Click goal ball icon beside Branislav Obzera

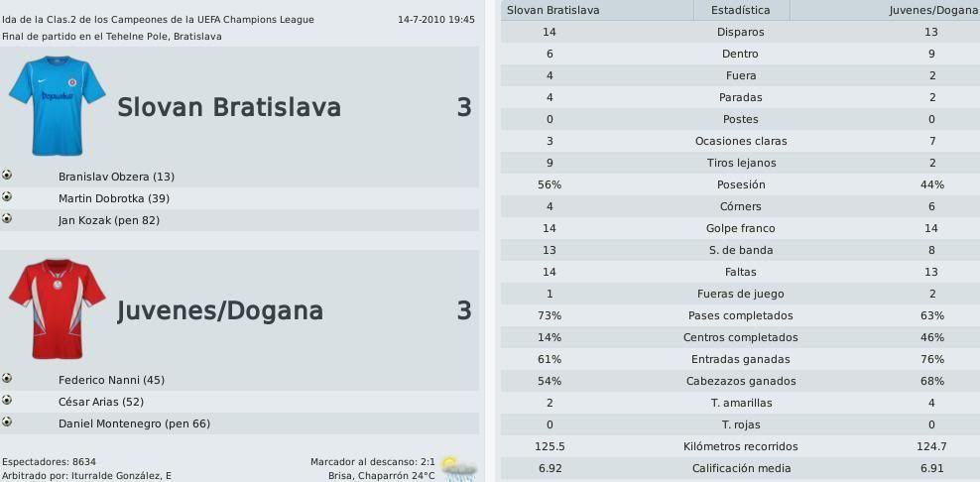pos(7,175)
